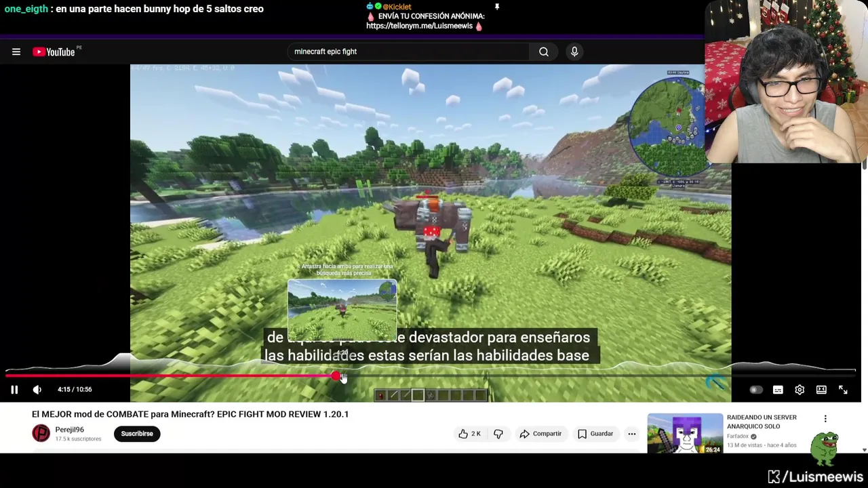The width and height of the screenshot is (868, 488).
Task: Click the search magnifier button
Action: pyautogui.click(x=544, y=52)
